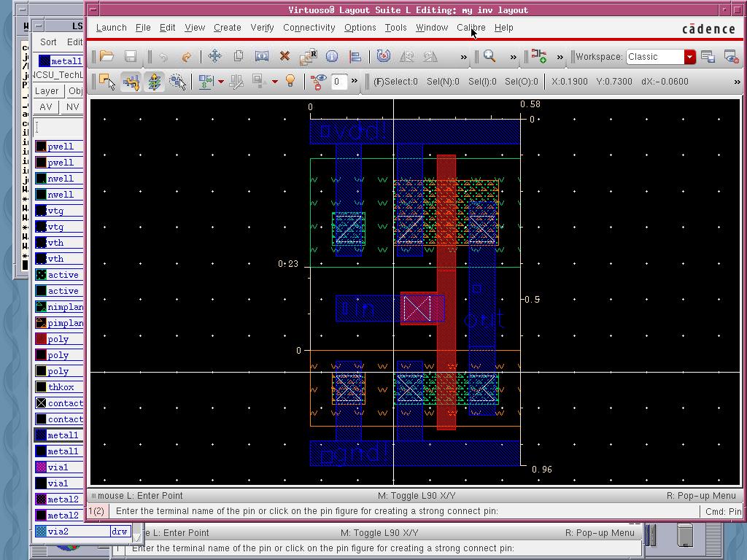Open the Properties info icon
This screenshot has width=747, height=560.
[332, 57]
